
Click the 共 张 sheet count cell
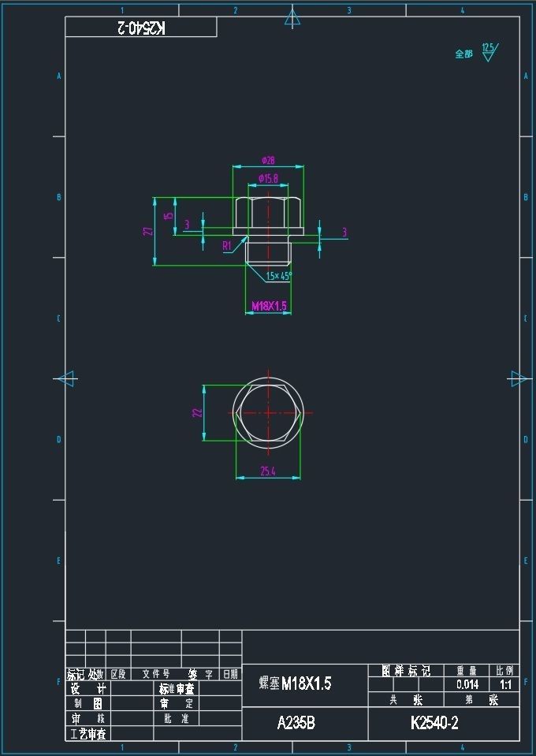click(406, 700)
